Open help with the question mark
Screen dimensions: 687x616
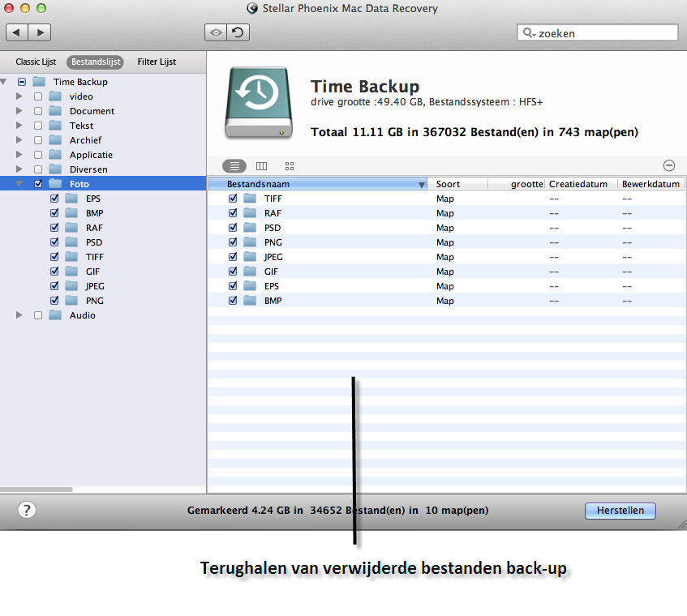(27, 510)
